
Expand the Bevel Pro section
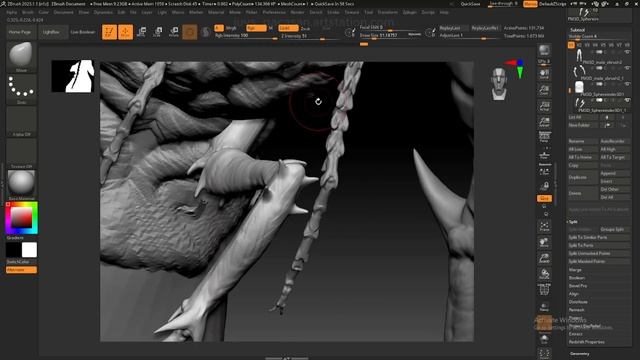click(x=578, y=286)
